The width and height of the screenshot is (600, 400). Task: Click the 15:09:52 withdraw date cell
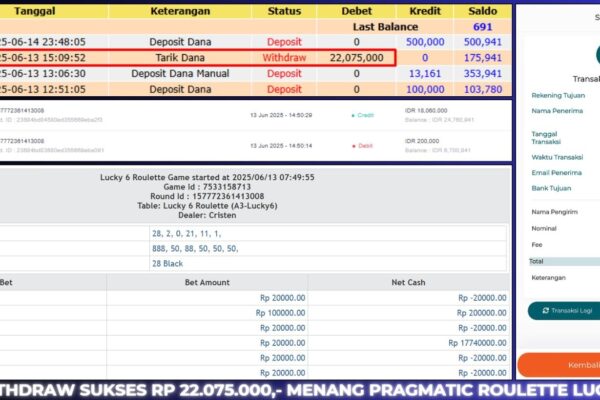pyautogui.click(x=42, y=58)
